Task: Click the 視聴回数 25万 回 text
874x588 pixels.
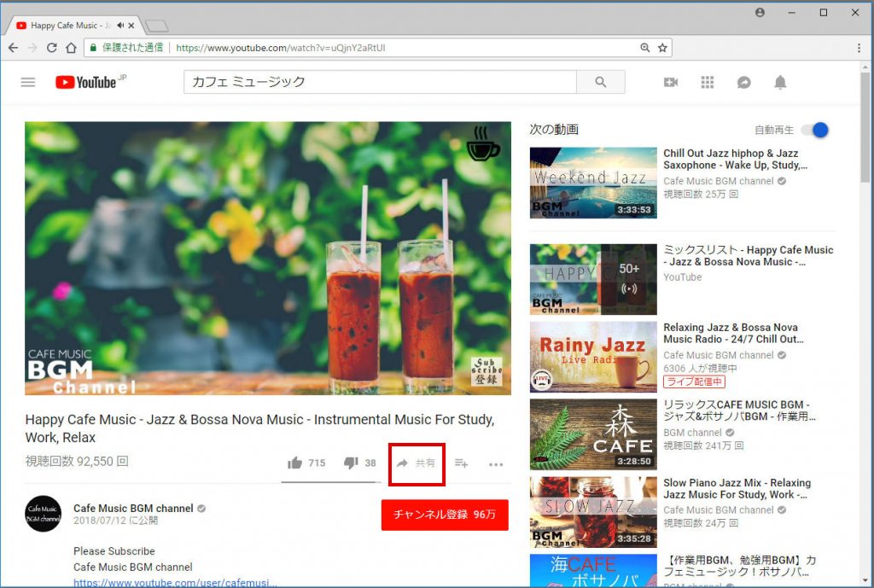Action: 701,194
